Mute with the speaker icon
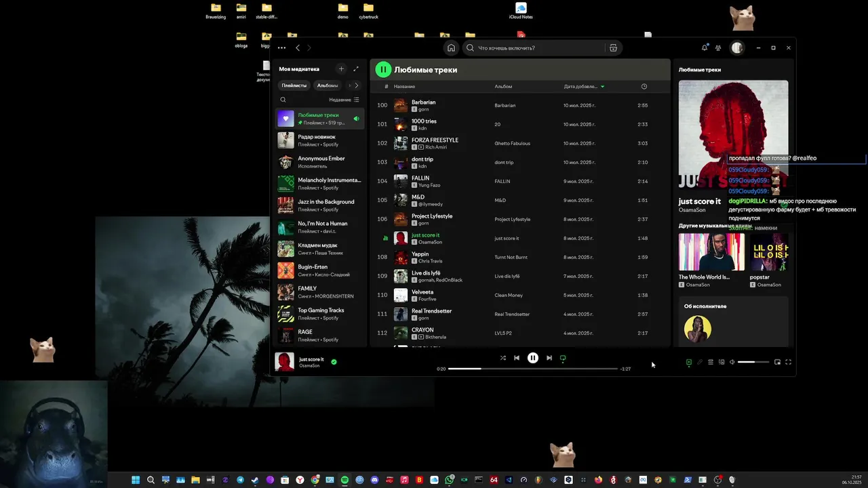Screen dimensions: 868x488 pyautogui.click(x=732, y=362)
